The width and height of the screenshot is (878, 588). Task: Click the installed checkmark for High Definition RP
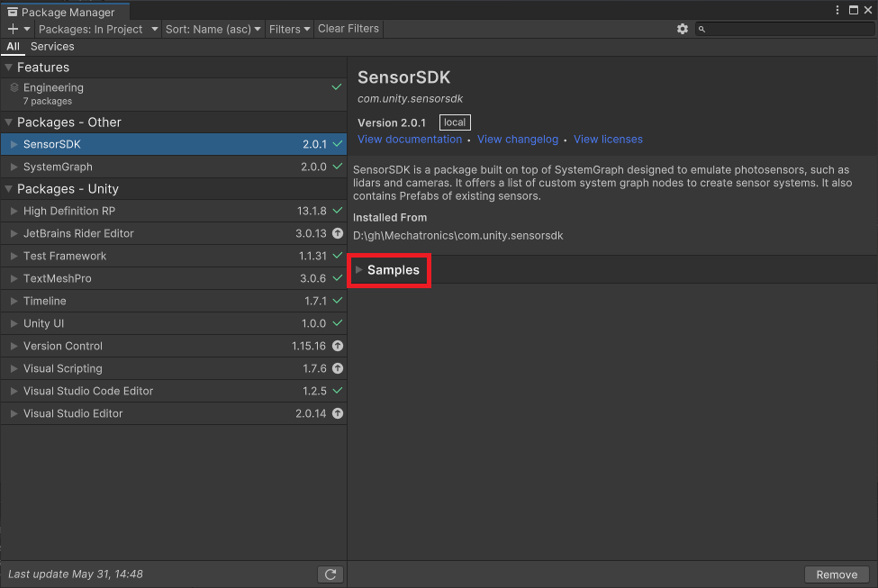click(338, 211)
